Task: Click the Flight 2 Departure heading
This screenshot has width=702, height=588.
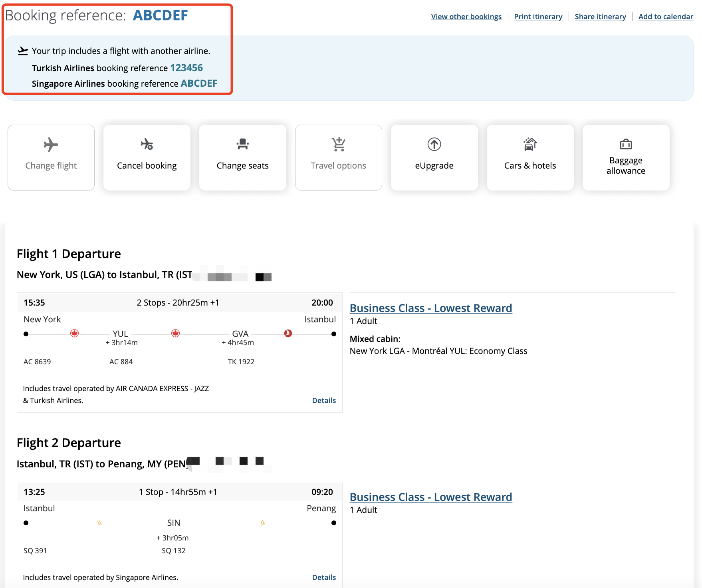Action: [x=69, y=443]
